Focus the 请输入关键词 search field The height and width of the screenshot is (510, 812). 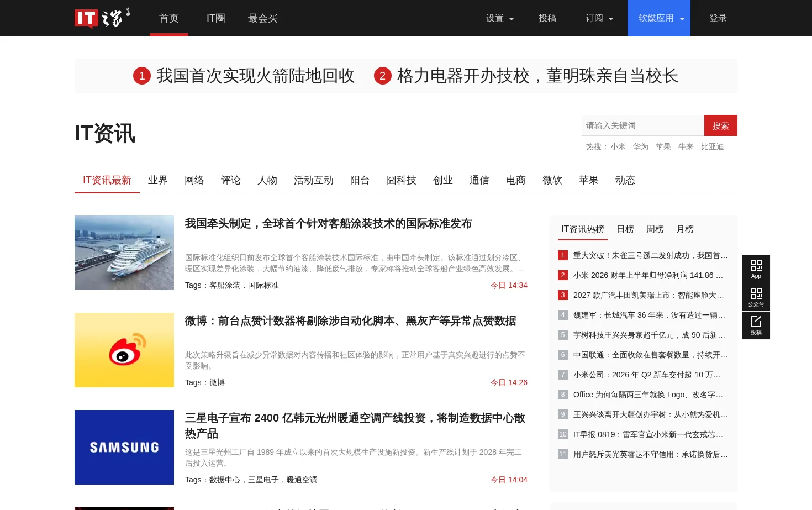[643, 125]
